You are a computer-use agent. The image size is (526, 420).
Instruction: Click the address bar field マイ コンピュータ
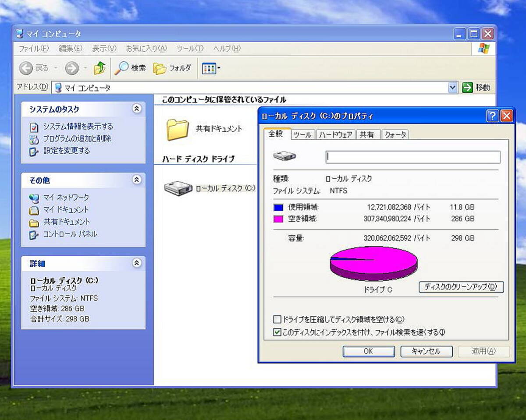(x=254, y=88)
